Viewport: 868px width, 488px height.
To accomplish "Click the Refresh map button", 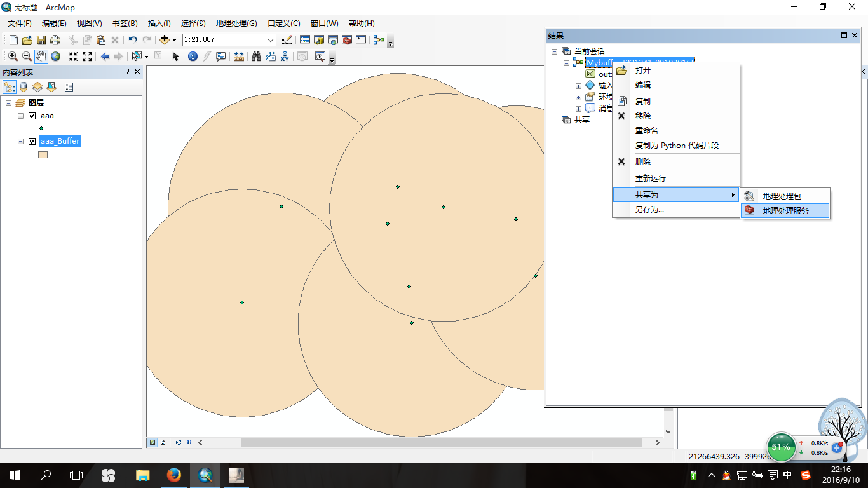I will tap(179, 442).
